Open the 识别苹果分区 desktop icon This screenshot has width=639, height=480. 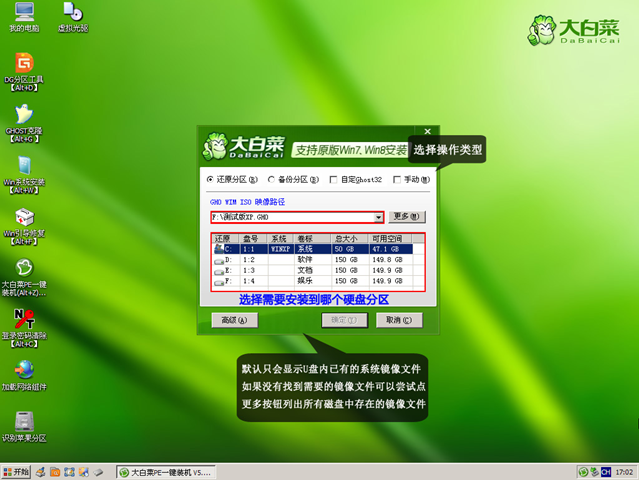[22, 424]
